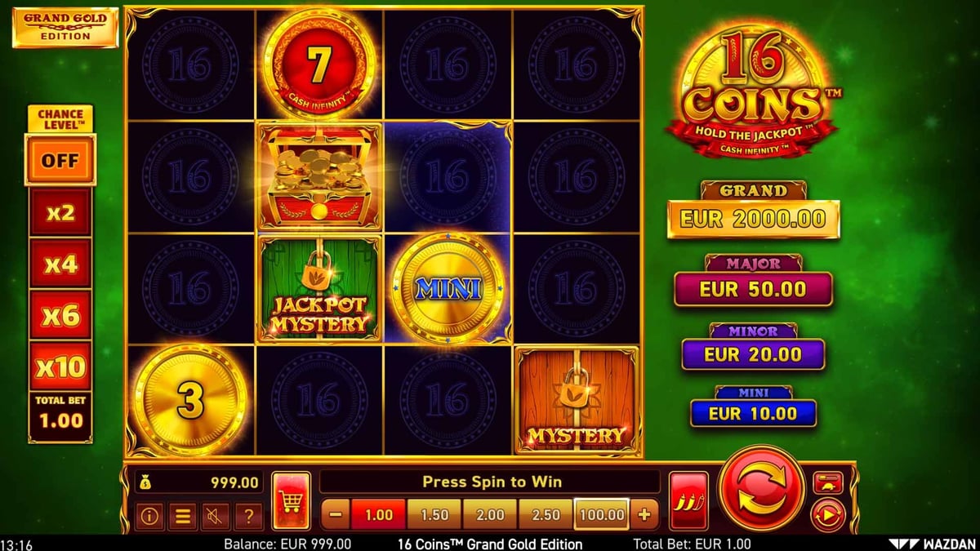Select the x2 Chance Level

point(60,213)
